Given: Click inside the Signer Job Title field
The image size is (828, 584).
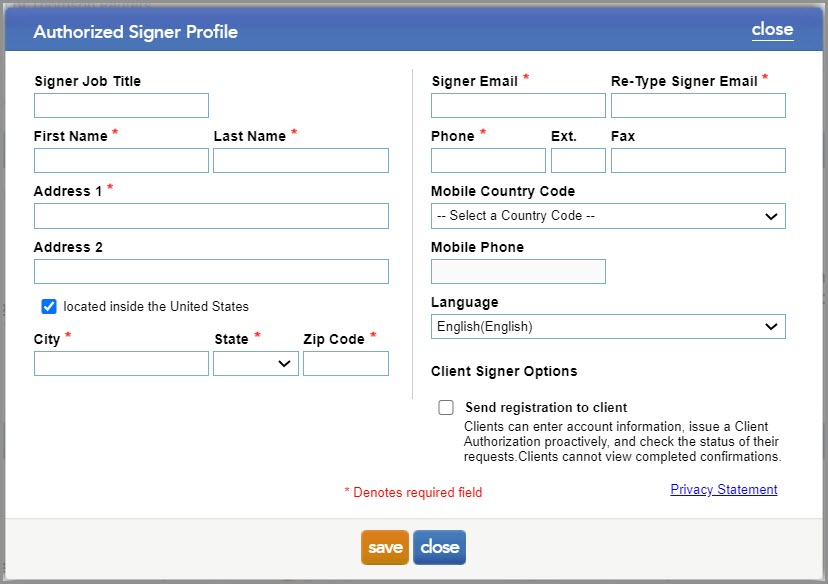Looking at the screenshot, I should pos(120,105).
